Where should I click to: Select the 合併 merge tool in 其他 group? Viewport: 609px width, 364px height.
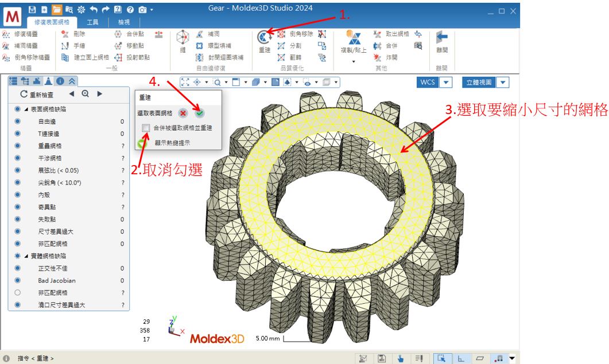pos(386,46)
